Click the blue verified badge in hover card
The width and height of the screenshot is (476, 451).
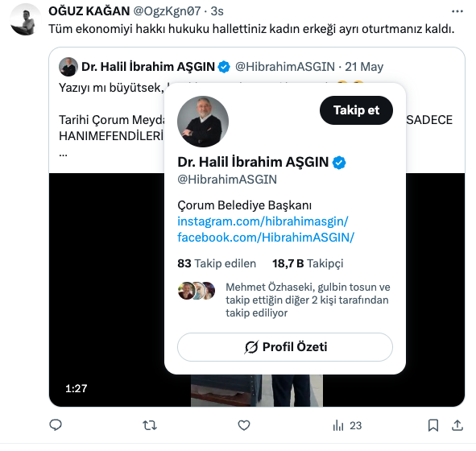(x=339, y=163)
